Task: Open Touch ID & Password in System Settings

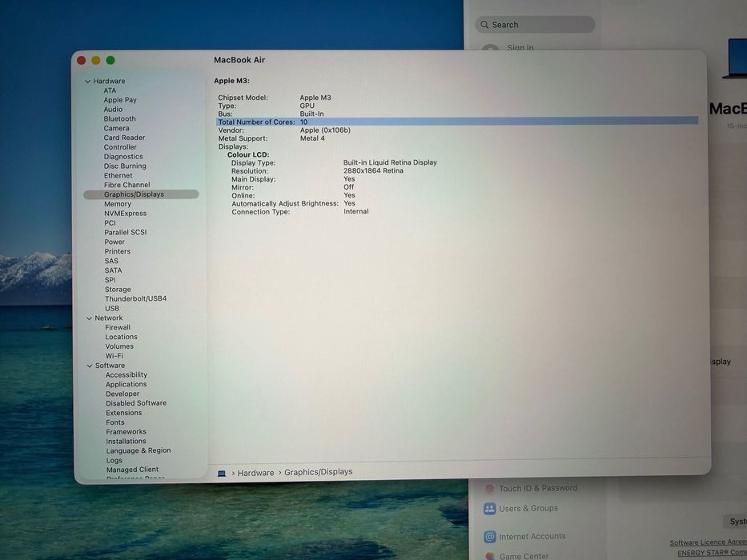Action: [538, 488]
